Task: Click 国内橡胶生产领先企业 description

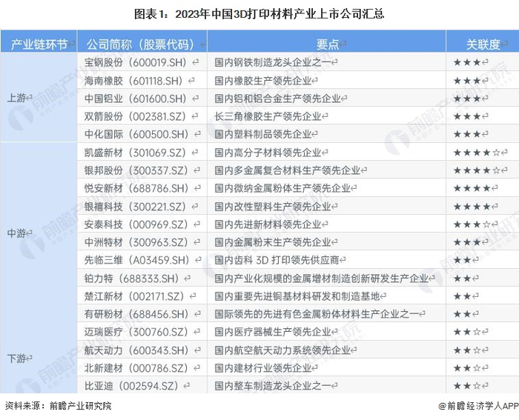Action: (x=262, y=81)
